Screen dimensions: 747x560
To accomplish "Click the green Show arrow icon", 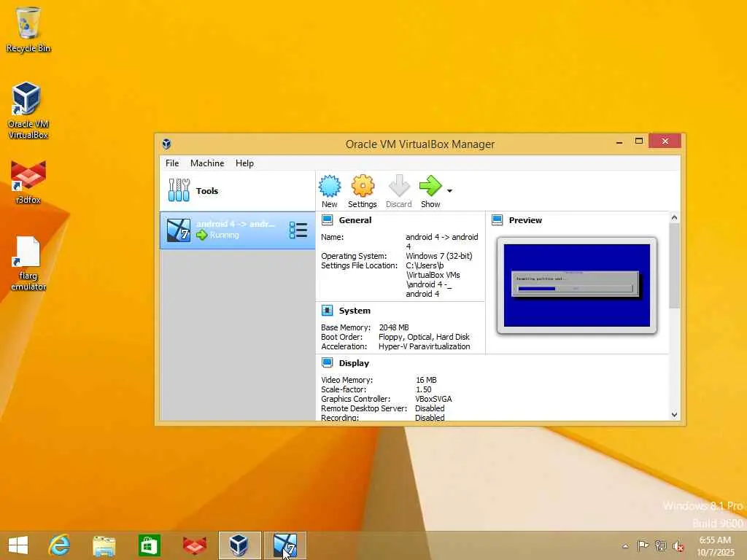I will (430, 186).
